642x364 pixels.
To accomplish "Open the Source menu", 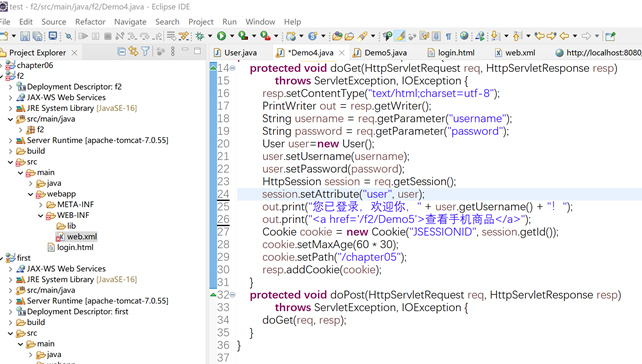I will (54, 22).
